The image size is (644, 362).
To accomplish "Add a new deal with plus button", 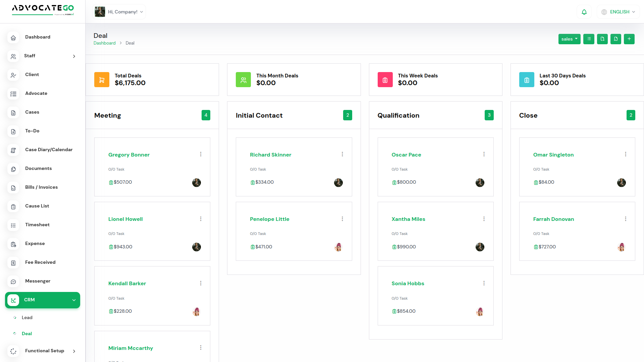I will pos(629,39).
